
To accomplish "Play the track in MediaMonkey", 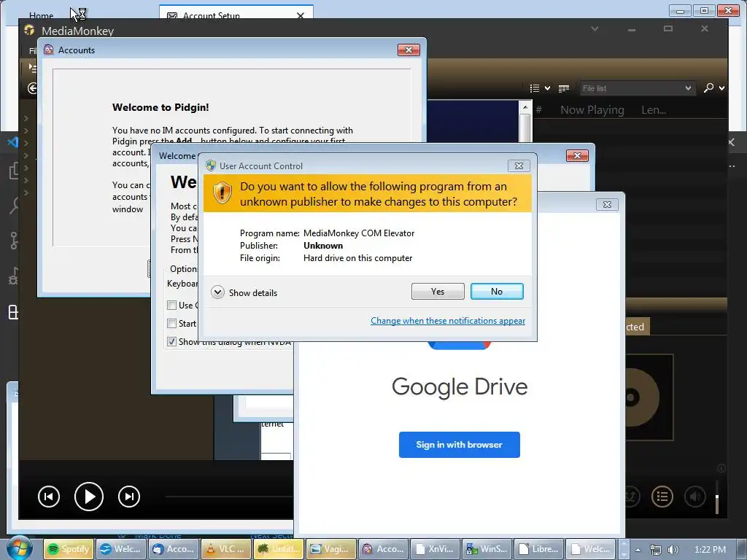I will (x=89, y=496).
